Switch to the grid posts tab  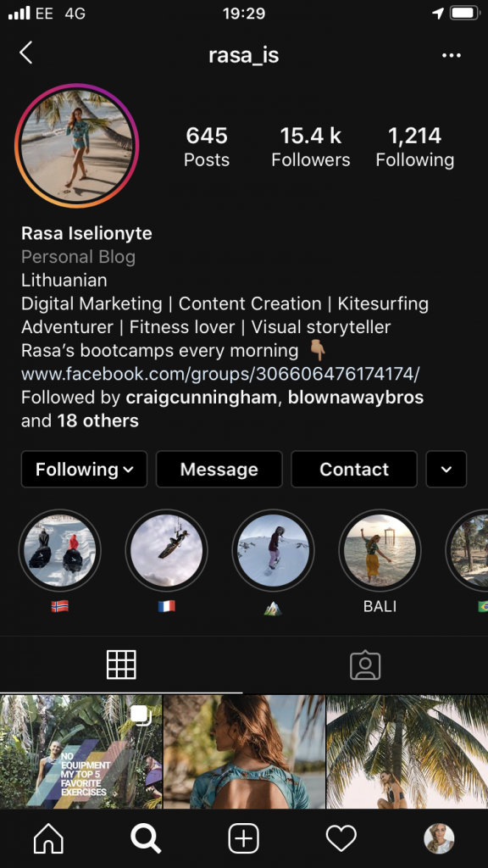click(x=121, y=665)
